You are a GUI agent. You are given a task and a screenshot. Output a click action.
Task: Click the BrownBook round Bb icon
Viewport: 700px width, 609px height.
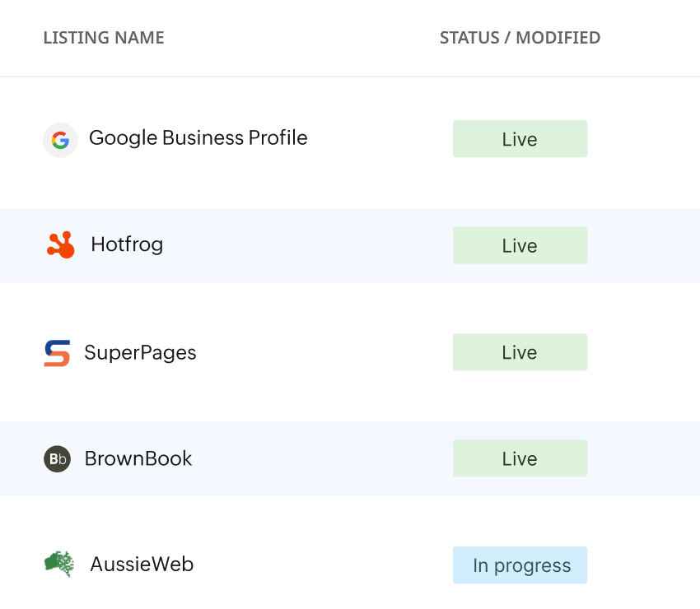coord(57,459)
